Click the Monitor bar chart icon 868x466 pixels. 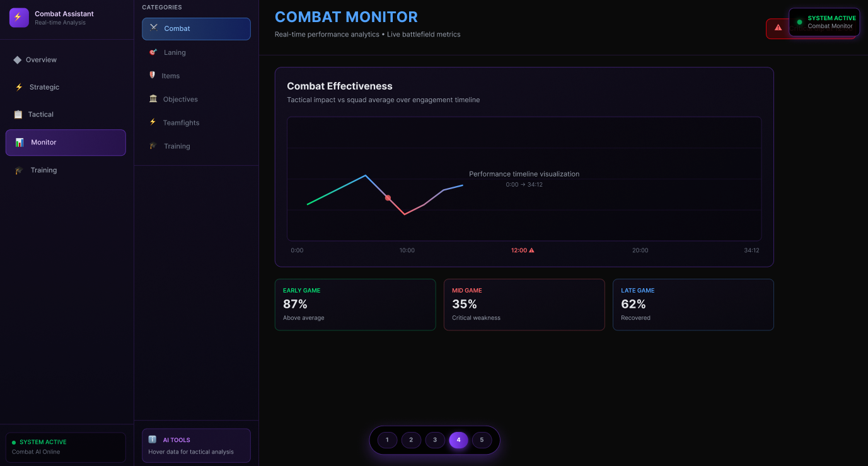20,143
